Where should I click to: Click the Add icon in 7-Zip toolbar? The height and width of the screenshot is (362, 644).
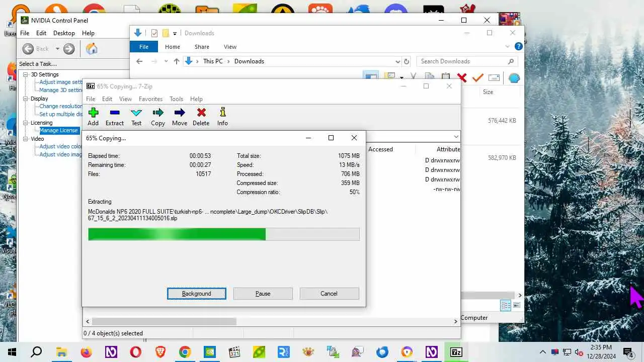[x=93, y=113]
